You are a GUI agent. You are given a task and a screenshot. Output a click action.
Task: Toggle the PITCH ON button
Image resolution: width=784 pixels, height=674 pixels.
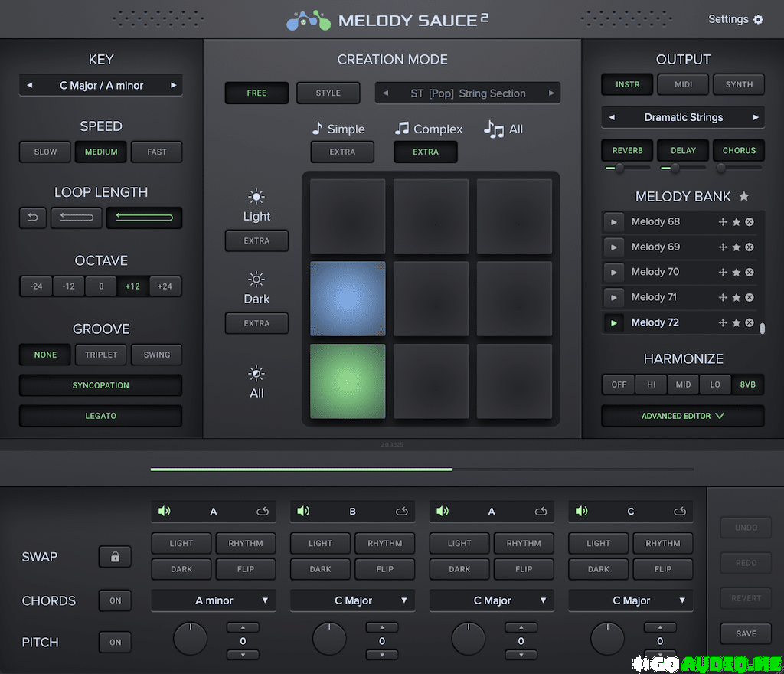pos(115,642)
